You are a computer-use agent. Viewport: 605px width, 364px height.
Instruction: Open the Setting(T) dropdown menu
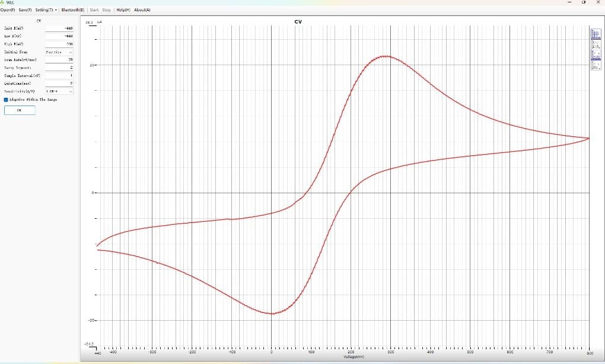click(46, 9)
